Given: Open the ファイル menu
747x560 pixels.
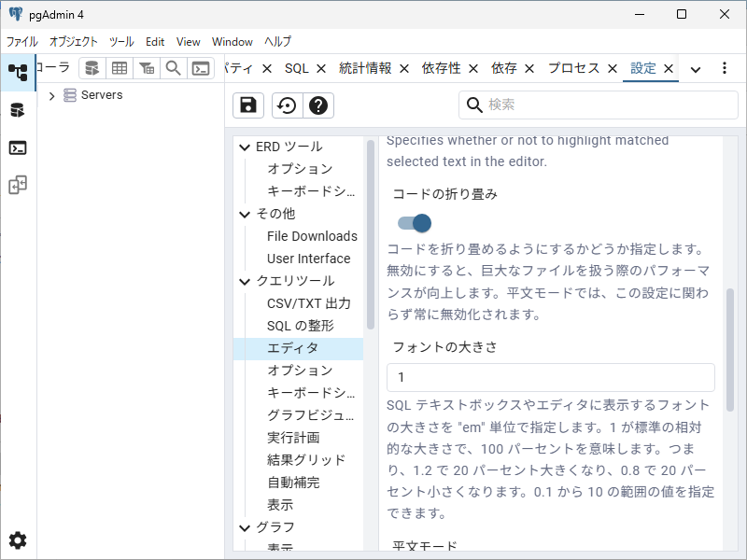Looking at the screenshot, I should click(x=22, y=42).
